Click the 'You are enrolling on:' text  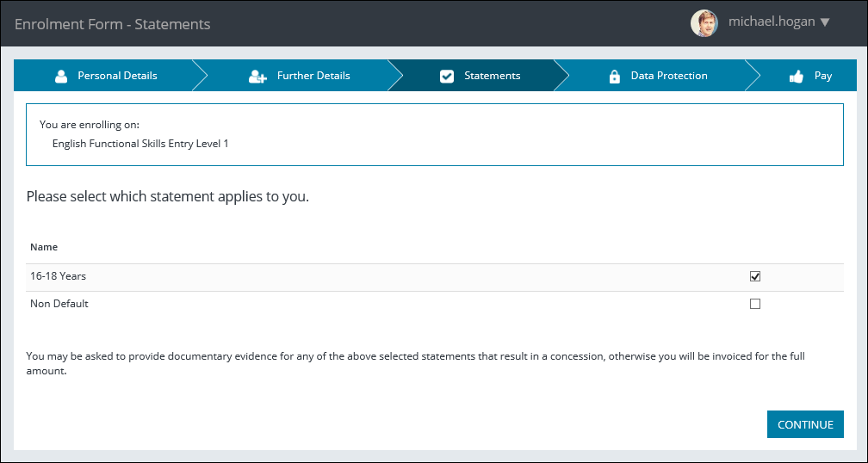point(90,125)
